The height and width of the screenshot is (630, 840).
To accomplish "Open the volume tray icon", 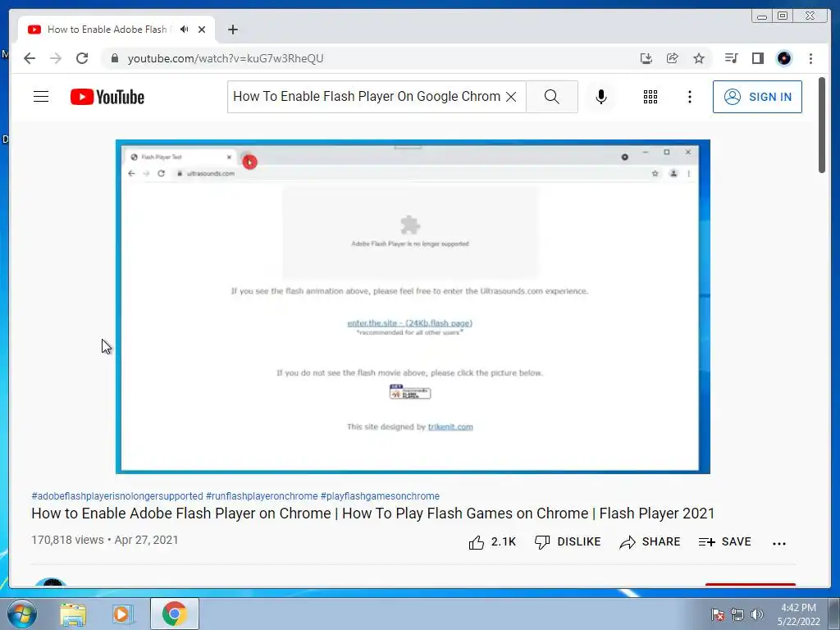I will tap(757, 614).
